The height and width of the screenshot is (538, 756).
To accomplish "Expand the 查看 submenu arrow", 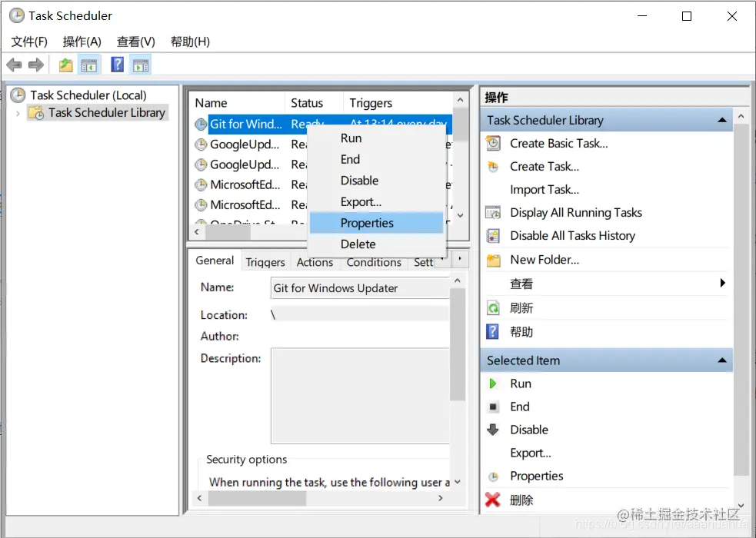I will (x=722, y=283).
